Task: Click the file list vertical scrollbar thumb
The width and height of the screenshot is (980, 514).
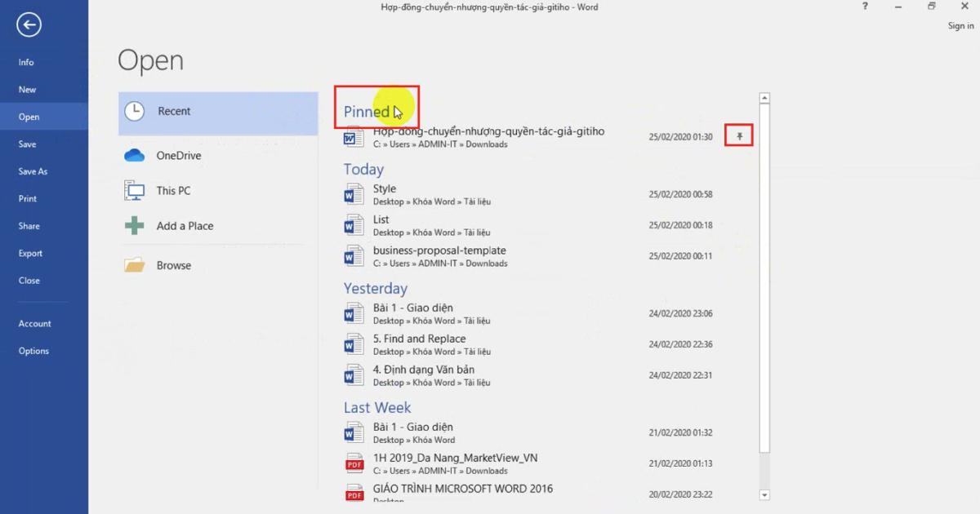Action: 764,277
